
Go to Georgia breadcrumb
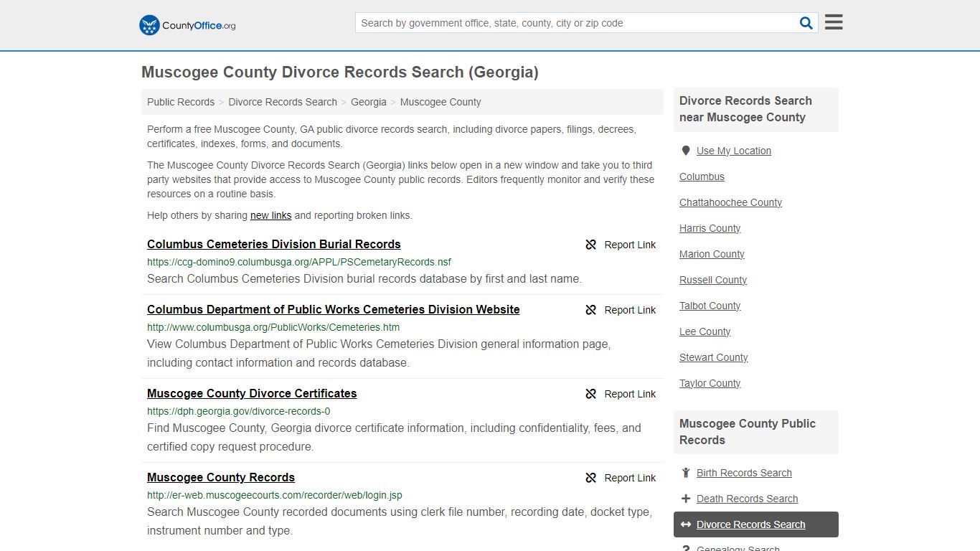pos(369,102)
